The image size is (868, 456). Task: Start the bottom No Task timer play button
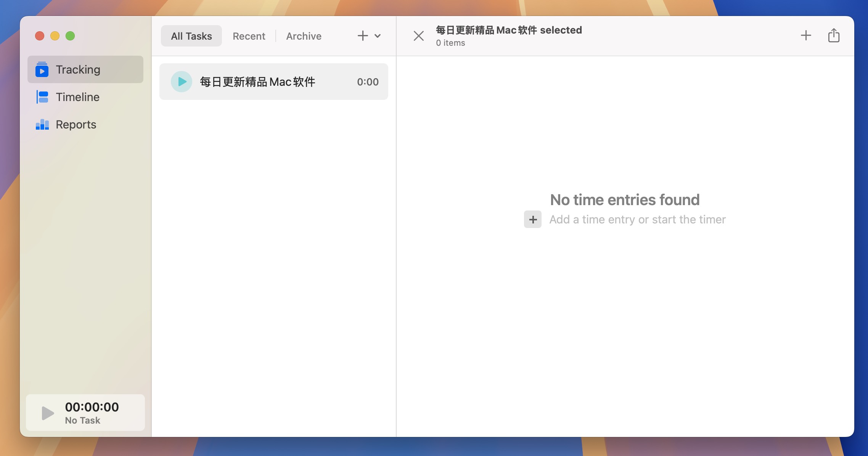click(x=48, y=413)
